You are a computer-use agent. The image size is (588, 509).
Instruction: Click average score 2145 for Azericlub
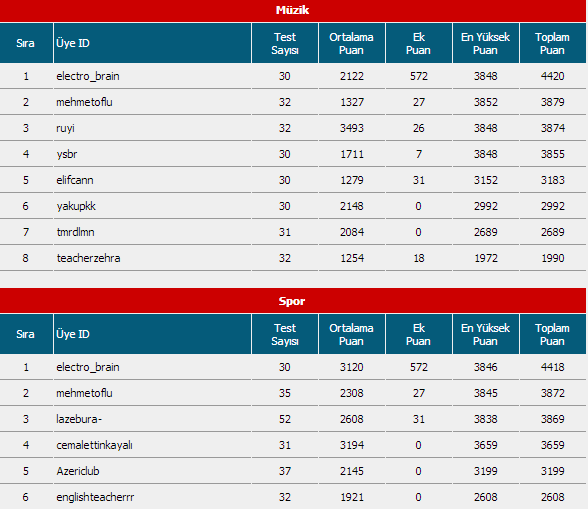[x=352, y=471]
